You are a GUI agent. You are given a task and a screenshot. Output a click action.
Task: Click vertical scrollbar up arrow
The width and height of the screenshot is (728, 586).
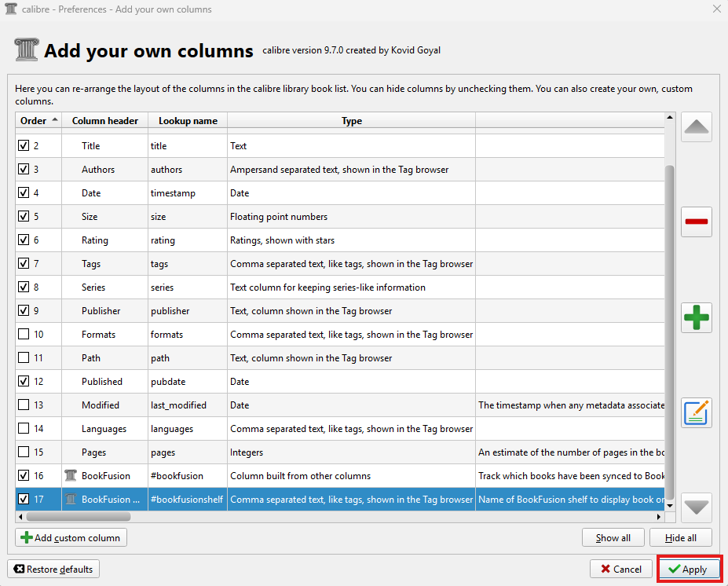[670, 117]
